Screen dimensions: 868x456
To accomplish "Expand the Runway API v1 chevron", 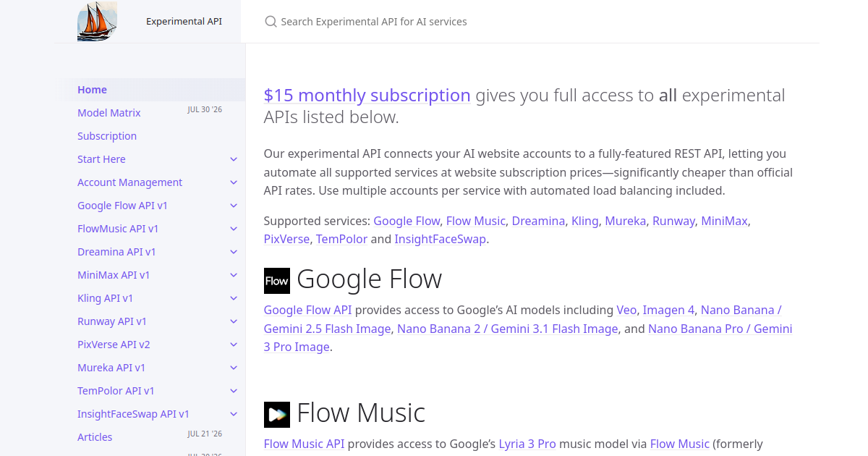I will (234, 321).
